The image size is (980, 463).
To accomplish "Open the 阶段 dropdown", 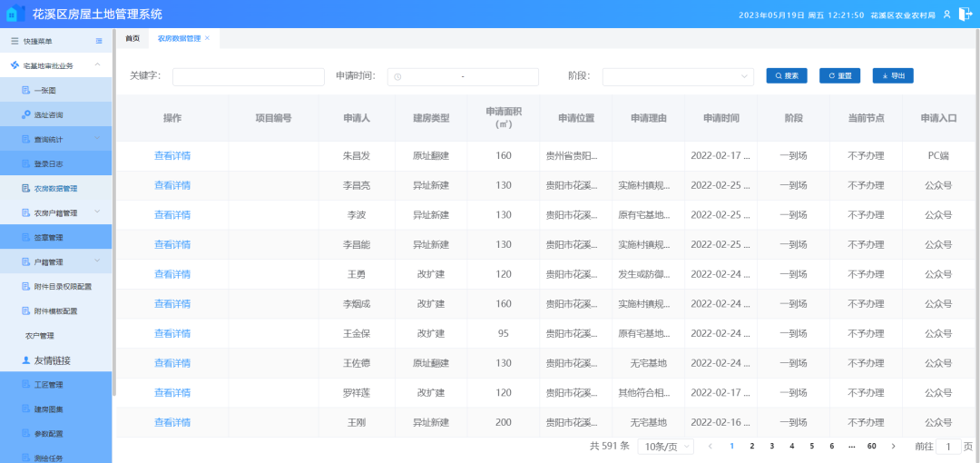I will 678,76.
